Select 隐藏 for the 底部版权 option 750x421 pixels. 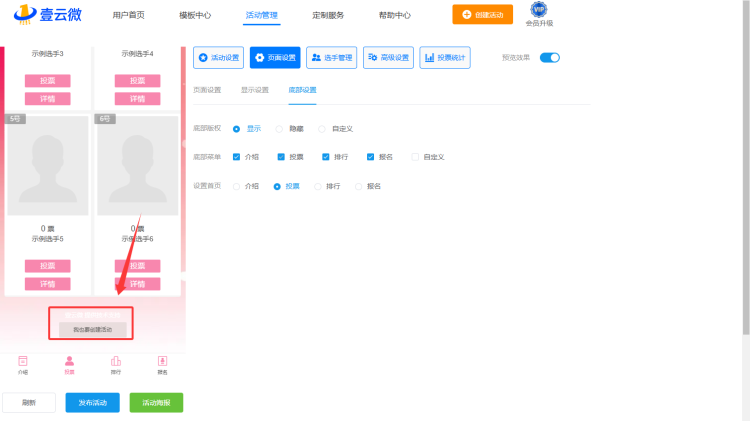280,128
